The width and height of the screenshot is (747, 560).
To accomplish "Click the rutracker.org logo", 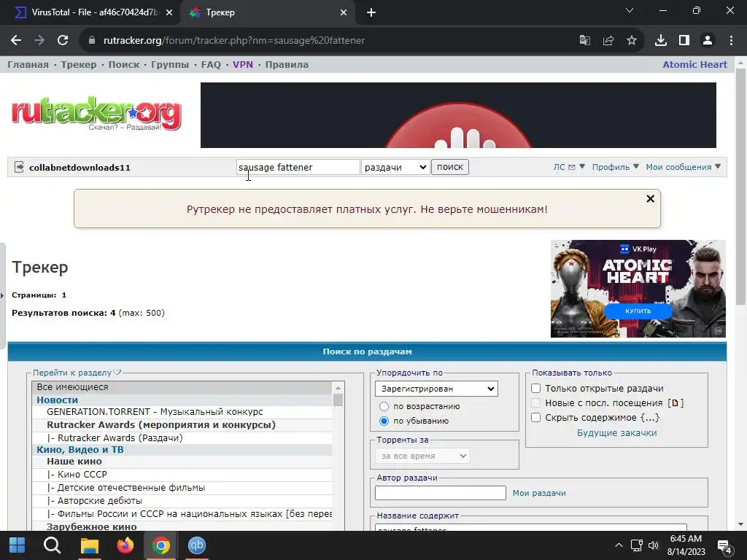I will (x=96, y=113).
